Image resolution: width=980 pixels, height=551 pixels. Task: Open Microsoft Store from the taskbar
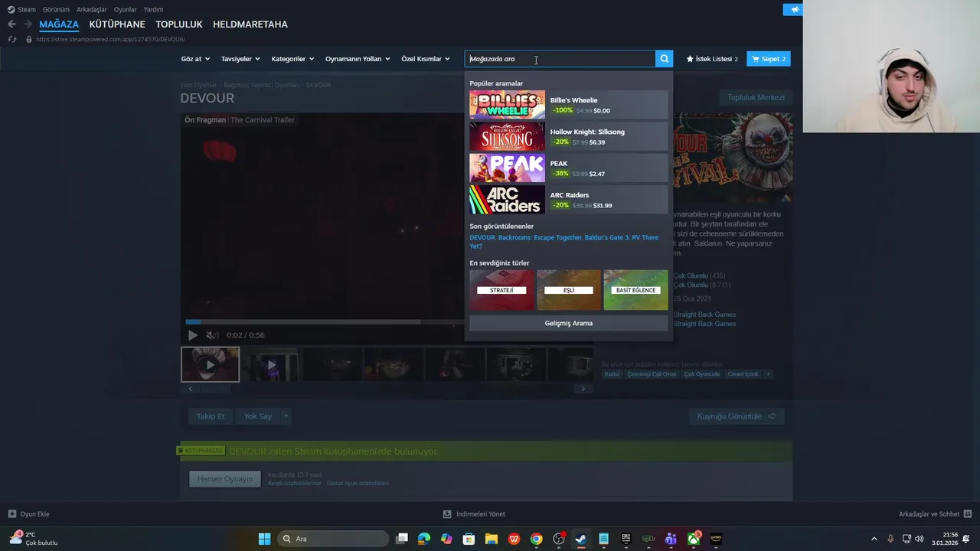469,539
